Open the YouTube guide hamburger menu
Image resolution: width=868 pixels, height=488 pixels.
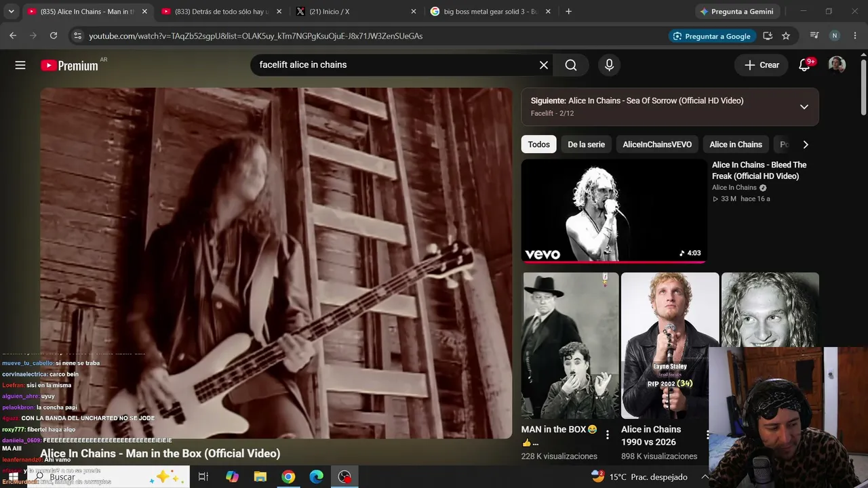[x=20, y=65]
